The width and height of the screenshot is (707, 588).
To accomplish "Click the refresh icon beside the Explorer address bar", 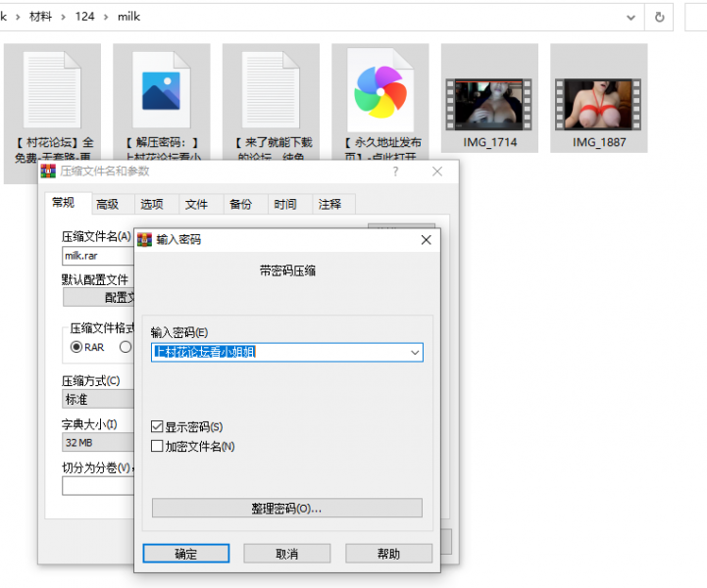I will pyautogui.click(x=659, y=17).
